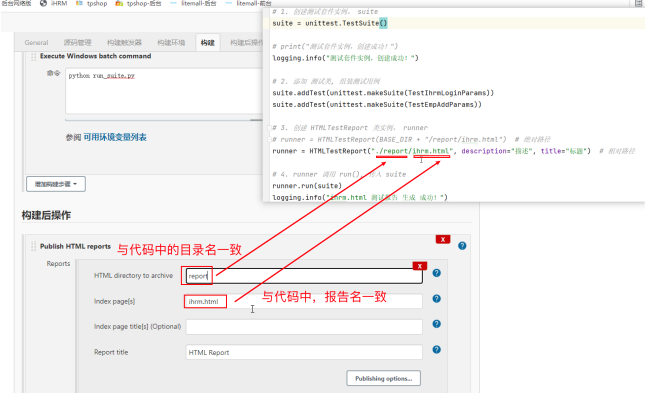
Task: Select the 构建 tab
Action: [x=208, y=42]
